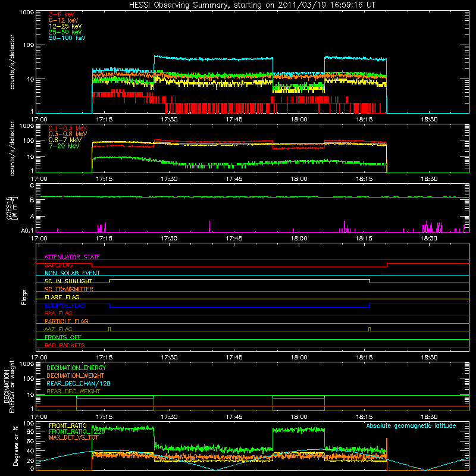Screen dimensions: 476x476
Task: Click the REAR_DEC_CHAN/128 legend label
Action: tap(79, 384)
